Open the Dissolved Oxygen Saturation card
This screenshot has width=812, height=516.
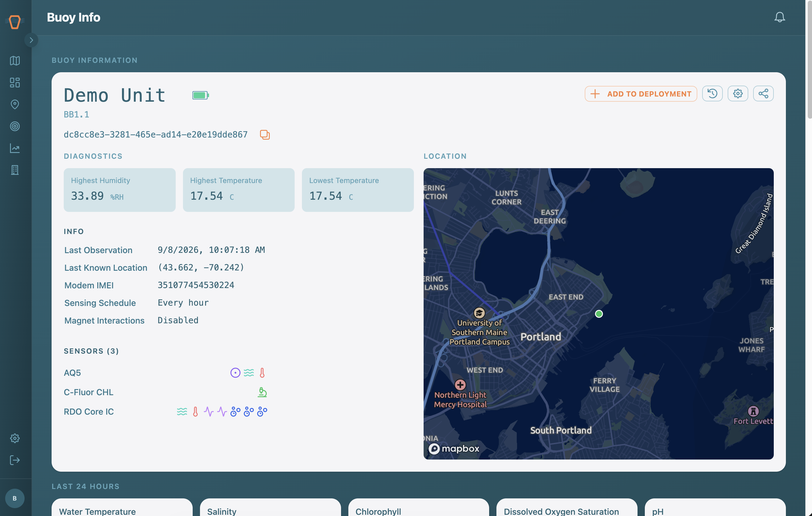tap(567, 508)
